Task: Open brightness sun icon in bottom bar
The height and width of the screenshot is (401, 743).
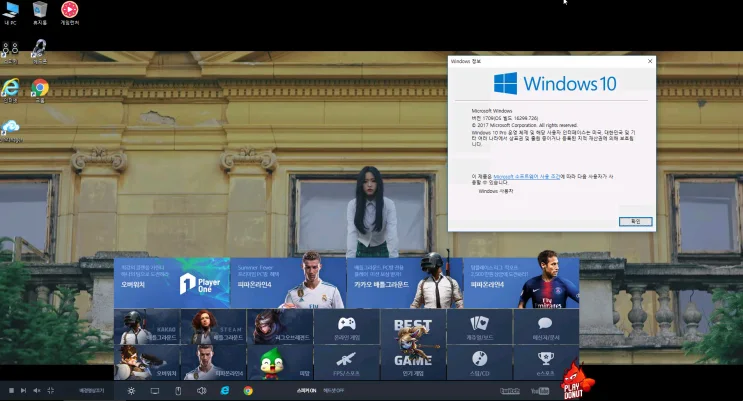Action: [131, 391]
